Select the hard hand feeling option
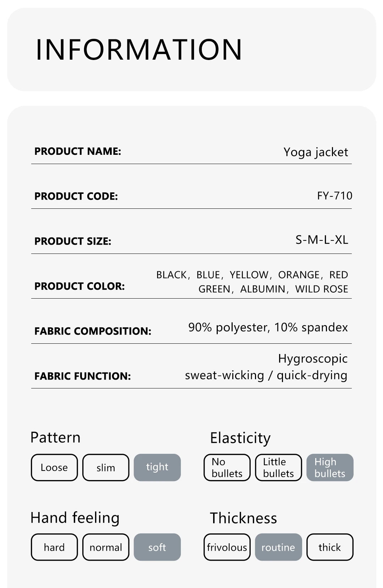Screen dimensions: 383x588 point(54,547)
